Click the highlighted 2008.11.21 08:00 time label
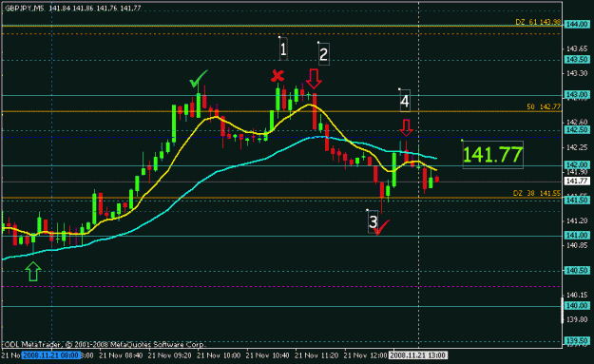Viewport: 594px width, 364px height. point(50,355)
